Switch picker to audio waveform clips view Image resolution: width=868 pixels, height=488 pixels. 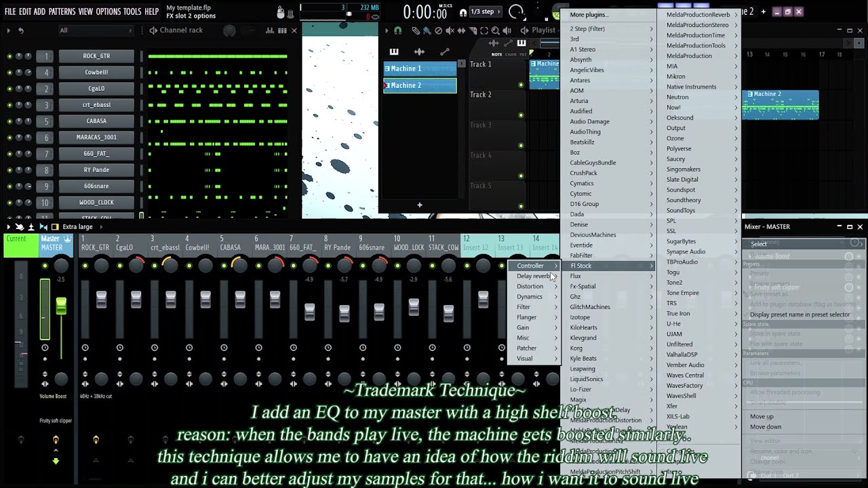point(419,52)
